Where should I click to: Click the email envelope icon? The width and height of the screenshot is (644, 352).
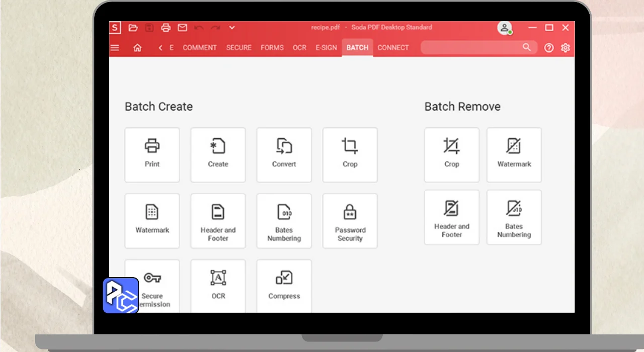[x=182, y=28]
